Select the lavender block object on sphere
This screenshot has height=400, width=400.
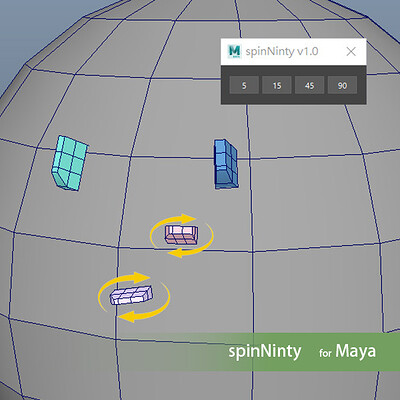tap(131, 295)
